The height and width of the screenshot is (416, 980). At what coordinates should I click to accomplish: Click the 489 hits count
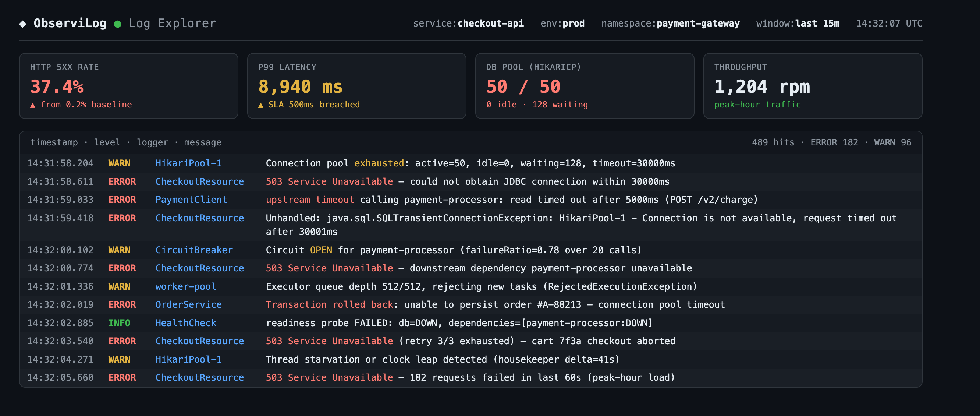[773, 142]
